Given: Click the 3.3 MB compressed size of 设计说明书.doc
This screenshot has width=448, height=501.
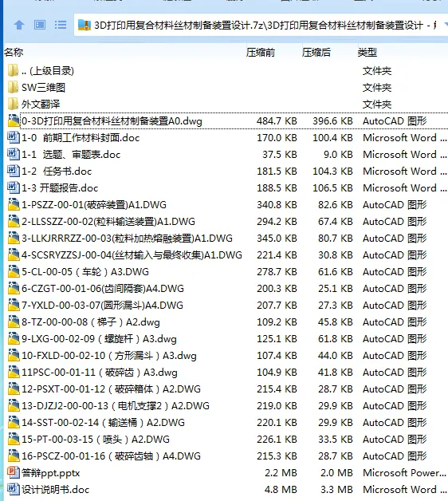Looking at the screenshot, I should (336, 490).
